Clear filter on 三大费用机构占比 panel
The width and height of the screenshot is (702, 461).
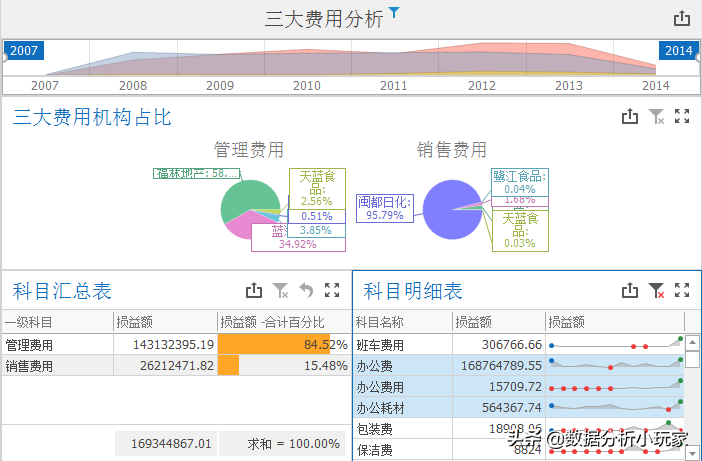tap(656, 117)
